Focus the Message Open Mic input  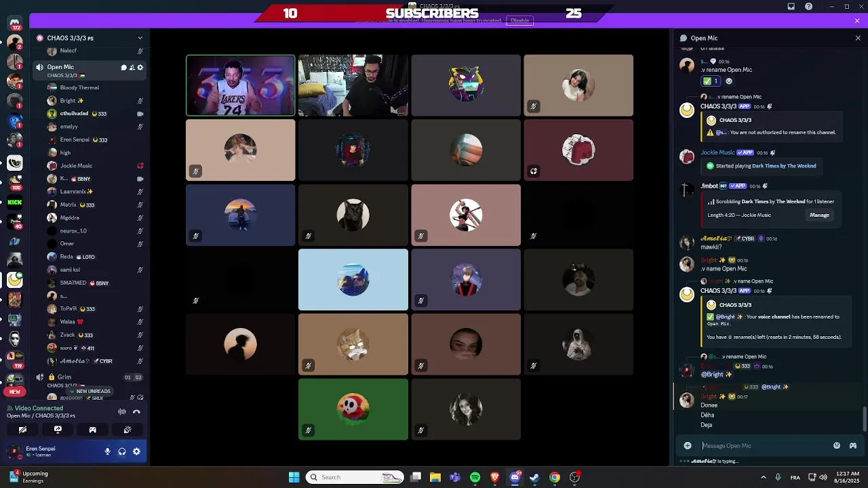click(763, 445)
